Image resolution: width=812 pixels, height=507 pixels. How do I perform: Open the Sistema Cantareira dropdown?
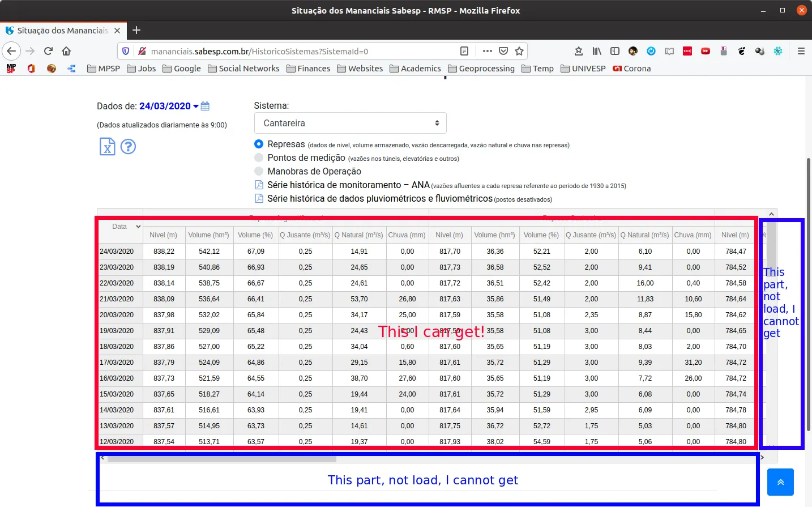pyautogui.click(x=351, y=123)
